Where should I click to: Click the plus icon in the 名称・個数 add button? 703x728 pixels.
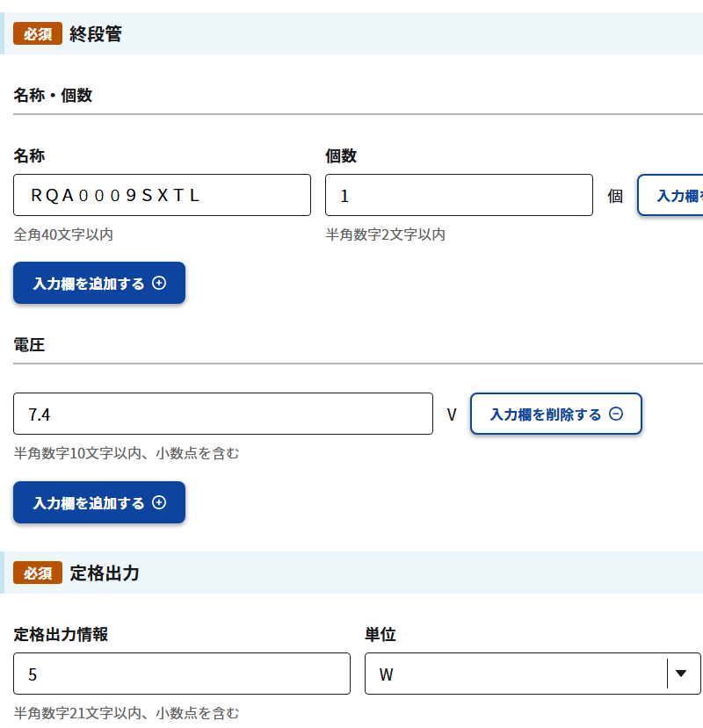coord(159,283)
